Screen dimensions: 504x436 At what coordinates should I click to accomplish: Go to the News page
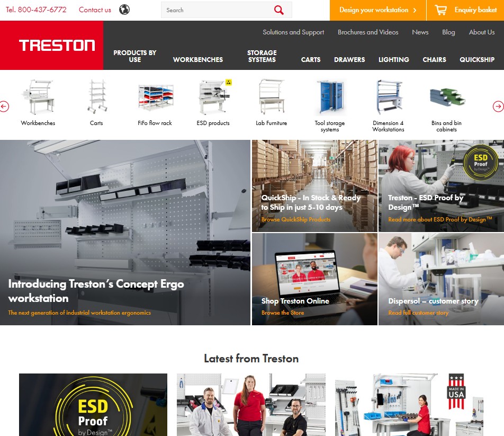[420, 32]
